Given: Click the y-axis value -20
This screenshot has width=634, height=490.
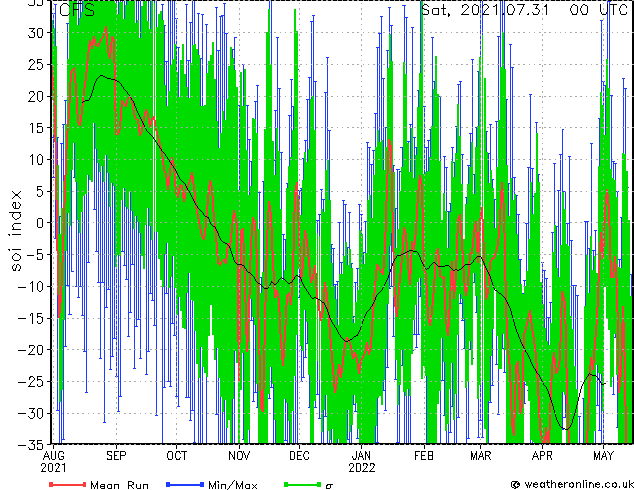Looking at the screenshot, I should (31, 350).
